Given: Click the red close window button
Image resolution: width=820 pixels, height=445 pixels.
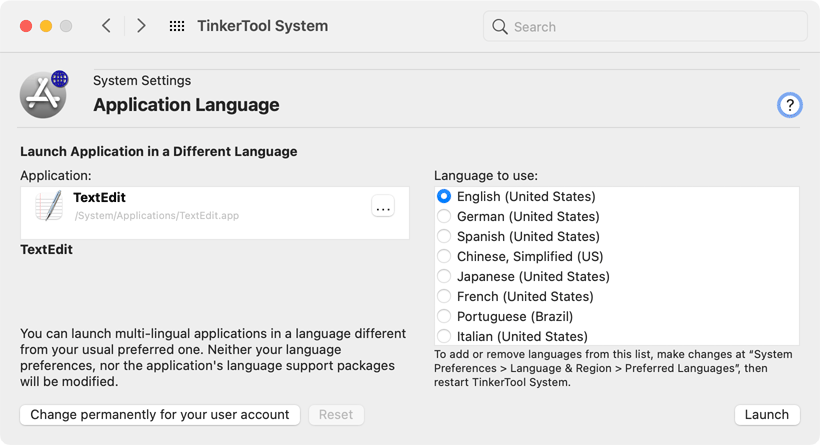Looking at the screenshot, I should coord(26,26).
